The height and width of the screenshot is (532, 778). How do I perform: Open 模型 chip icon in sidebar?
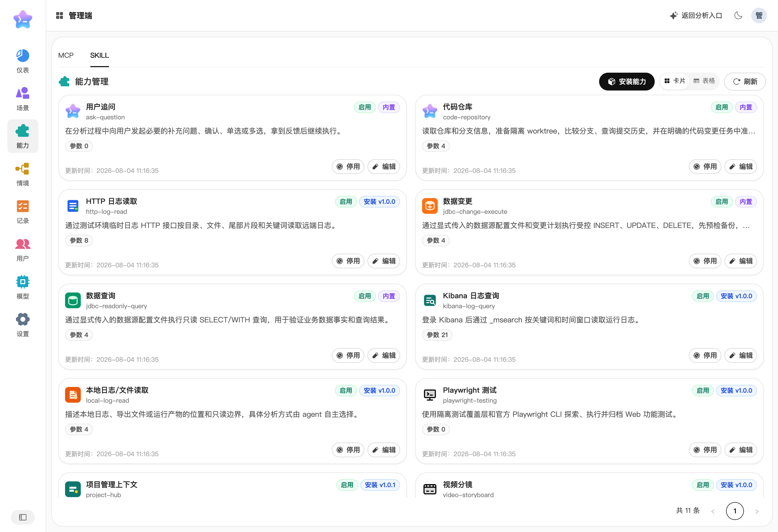pos(23,287)
